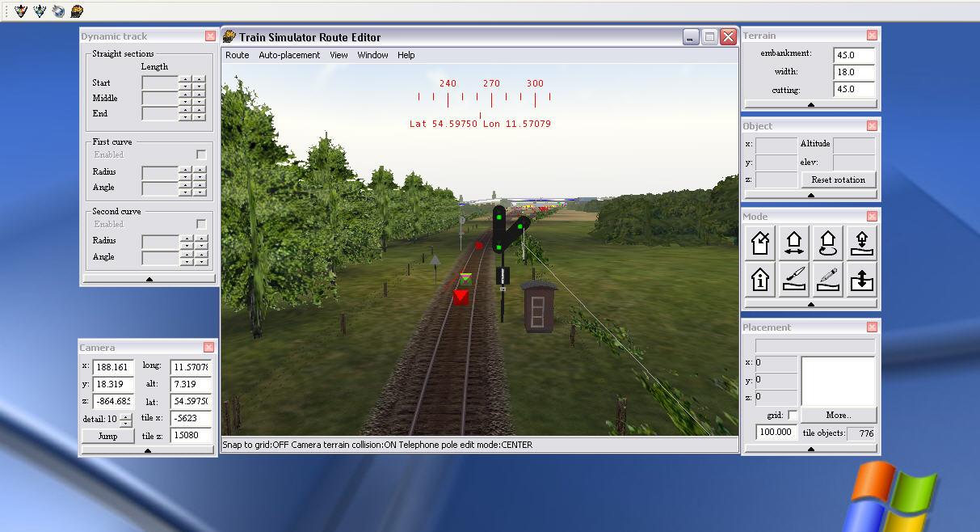The height and width of the screenshot is (532, 980).
Task: Click the First curve Radius field
Action: click(160, 172)
